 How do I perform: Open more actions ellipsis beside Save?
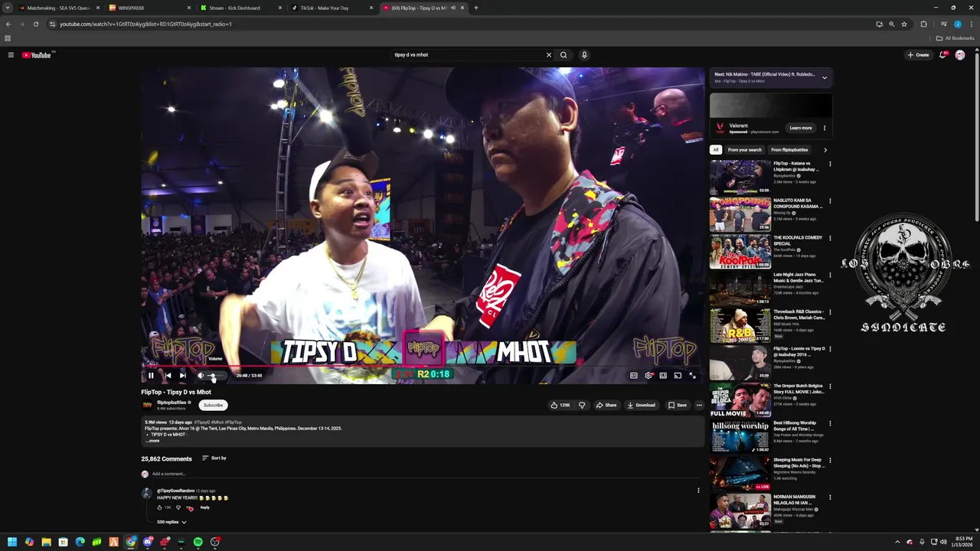[x=699, y=405]
